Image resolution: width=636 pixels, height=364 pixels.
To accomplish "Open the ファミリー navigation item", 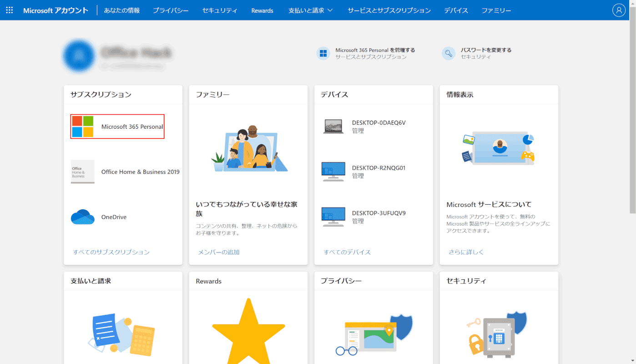I will coord(496,10).
